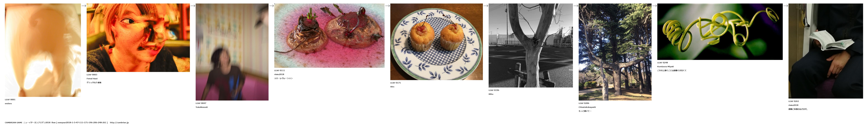Click the arrow after the blurred figure photo

pyautogui.click(x=271, y=6)
